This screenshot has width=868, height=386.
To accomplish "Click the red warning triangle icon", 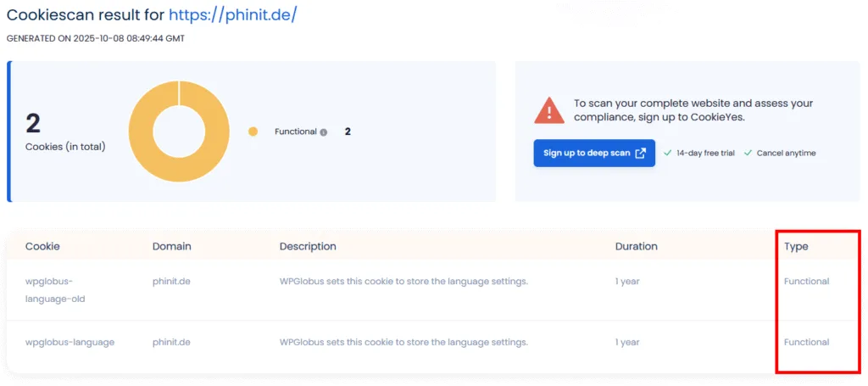I will coord(549,110).
